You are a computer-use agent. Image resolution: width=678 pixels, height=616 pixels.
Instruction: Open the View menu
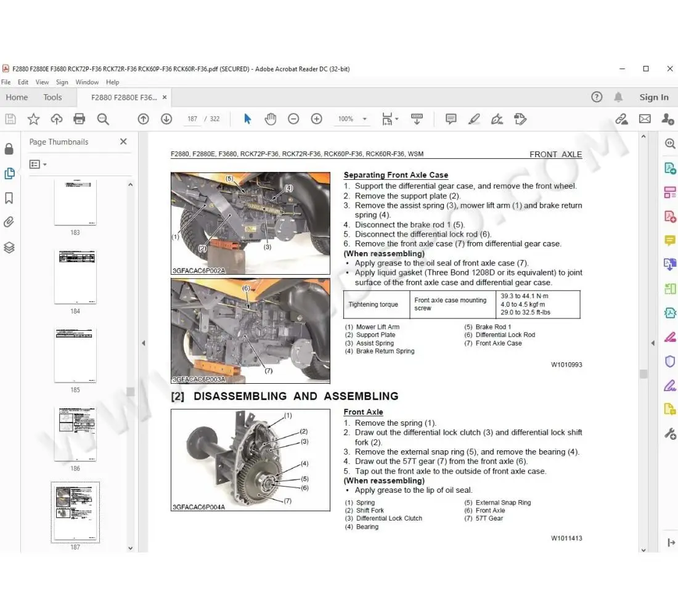pyautogui.click(x=42, y=82)
